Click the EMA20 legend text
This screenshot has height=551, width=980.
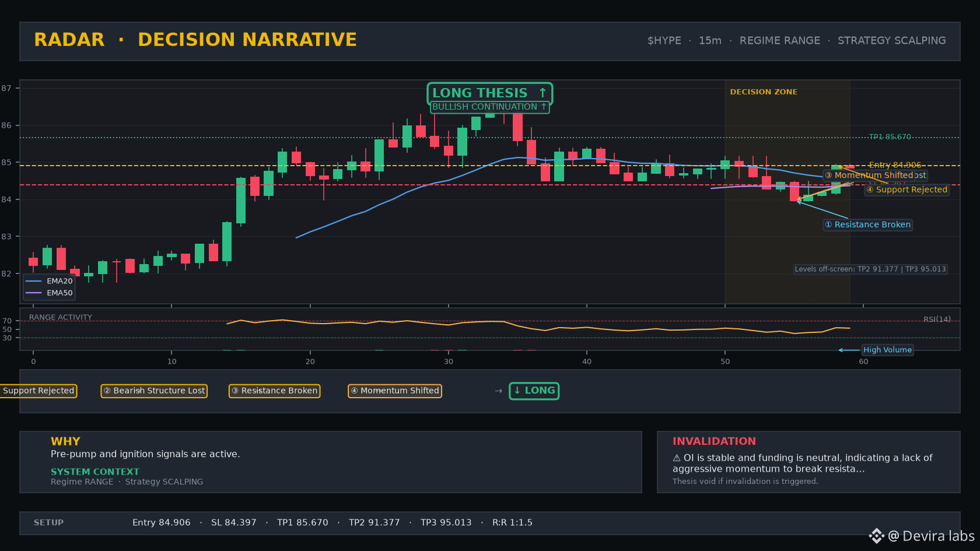[60, 281]
